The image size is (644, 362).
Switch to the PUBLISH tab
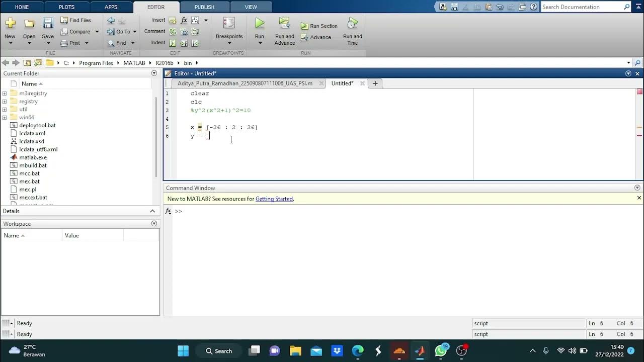point(204,7)
